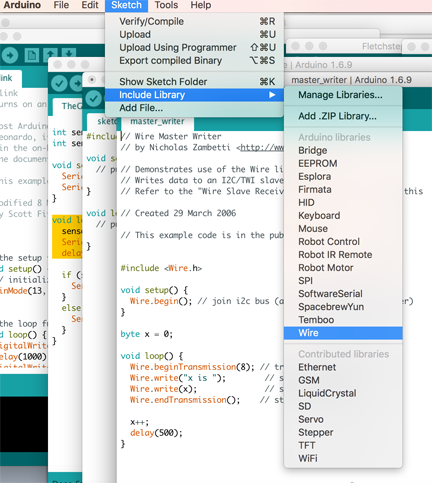Click the #include <Wire.h> line
The height and width of the screenshot is (483, 432).
click(x=161, y=268)
